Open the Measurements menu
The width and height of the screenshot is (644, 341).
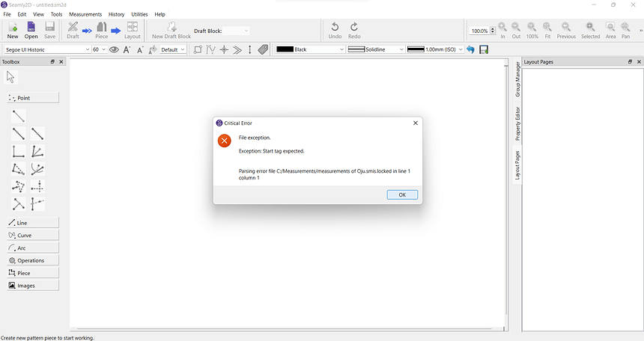point(85,14)
